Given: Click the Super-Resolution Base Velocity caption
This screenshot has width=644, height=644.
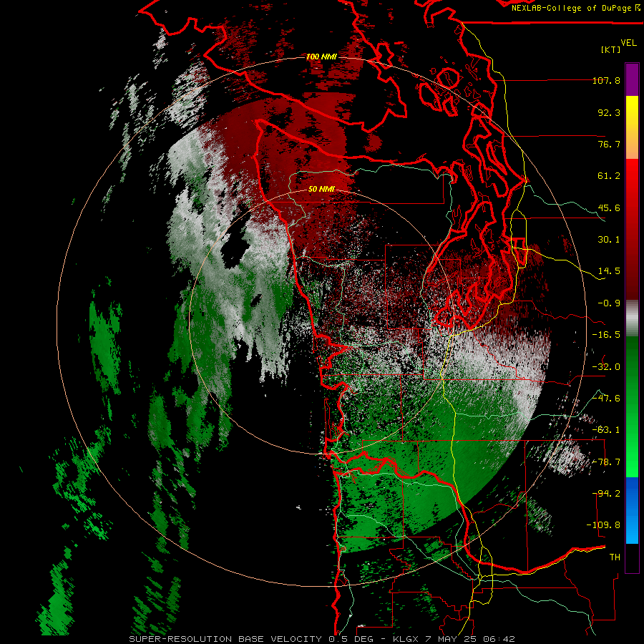Looking at the screenshot, I should (x=321, y=639).
